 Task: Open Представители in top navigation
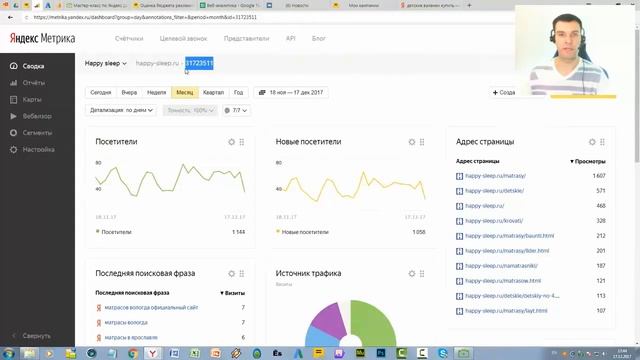point(247,38)
